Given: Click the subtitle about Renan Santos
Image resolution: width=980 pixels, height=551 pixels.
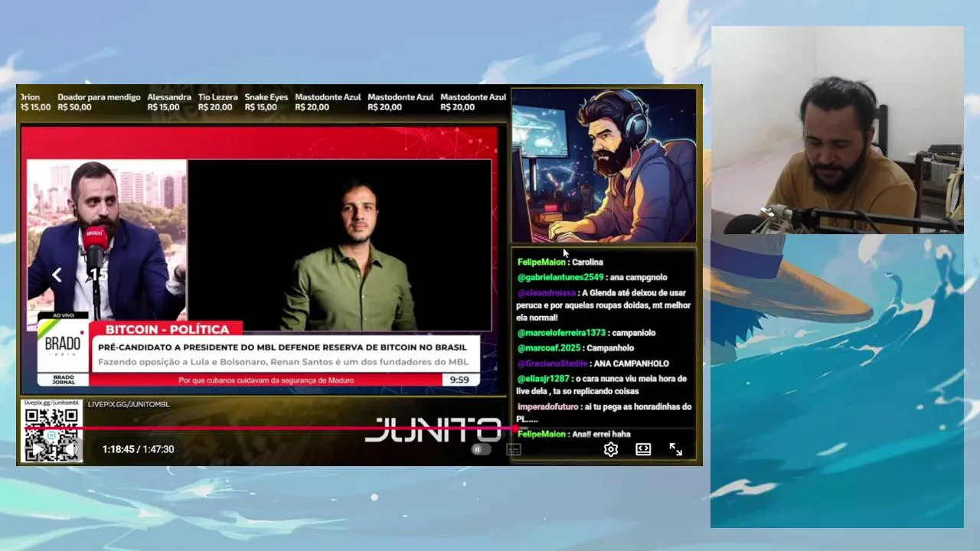Looking at the screenshot, I should point(283,361).
